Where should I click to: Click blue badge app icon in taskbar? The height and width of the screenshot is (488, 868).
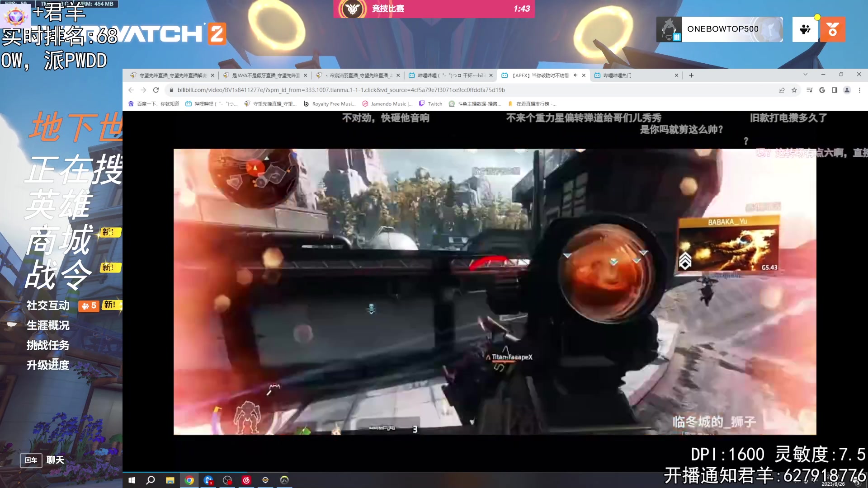pos(208,480)
